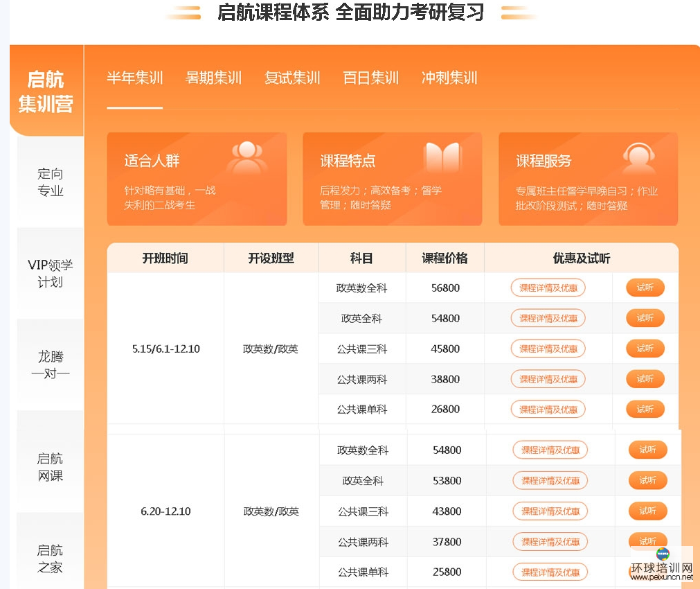Select 启航集训营 in the sidebar
Viewport: 700px width, 589px height.
[46, 91]
